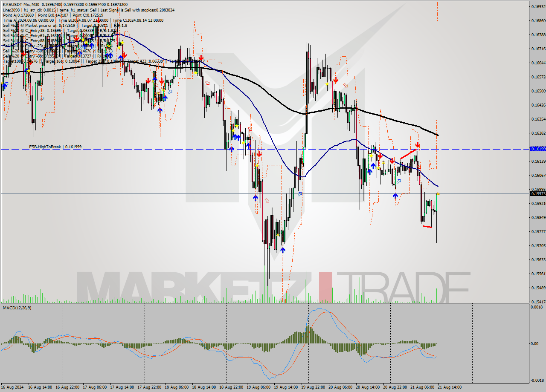Click the 19 Aug 14:00 time label
This screenshot has width=546, height=392.
(x=285, y=387)
